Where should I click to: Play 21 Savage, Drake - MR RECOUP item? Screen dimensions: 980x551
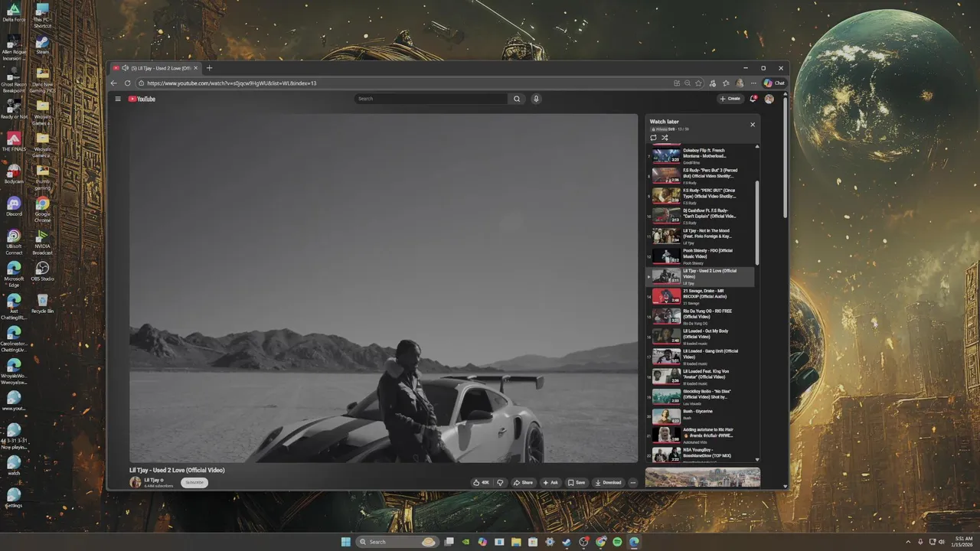[x=701, y=296]
